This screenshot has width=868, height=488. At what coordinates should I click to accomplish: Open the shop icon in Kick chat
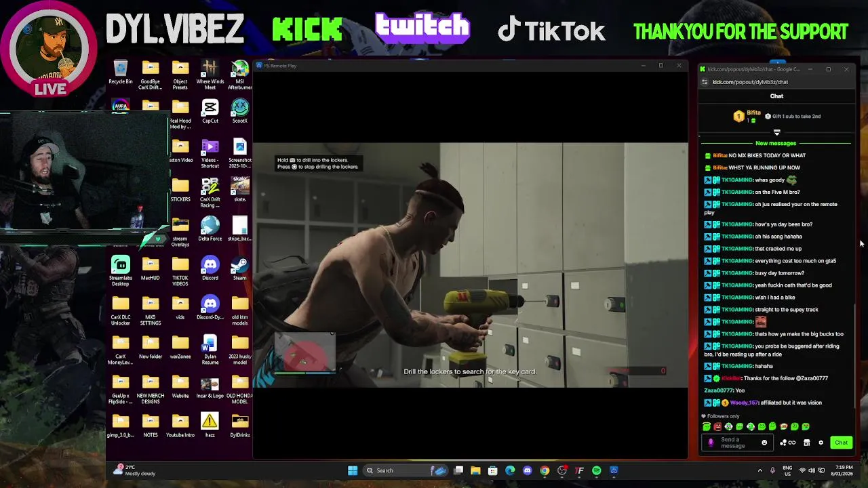pyautogui.click(x=806, y=443)
